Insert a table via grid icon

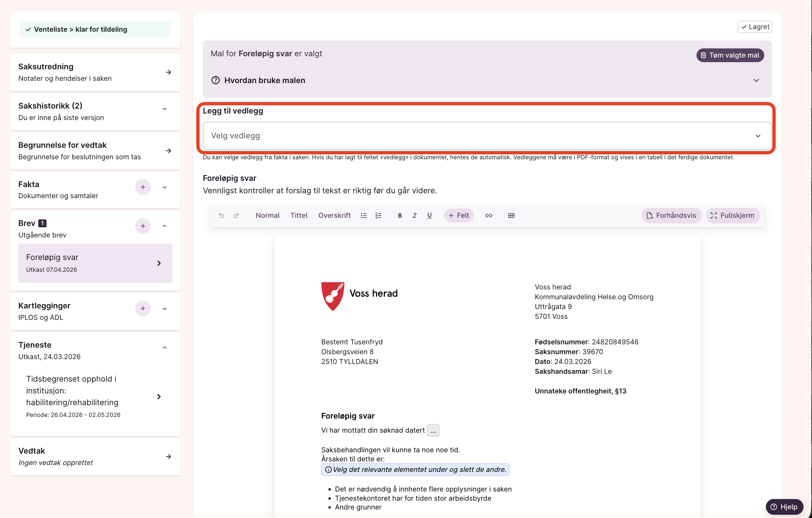point(511,216)
